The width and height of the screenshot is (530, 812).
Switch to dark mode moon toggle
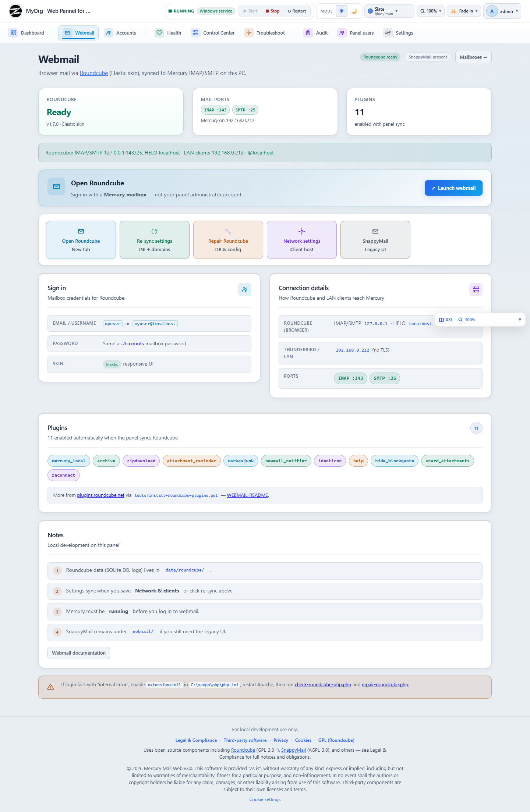tap(354, 11)
